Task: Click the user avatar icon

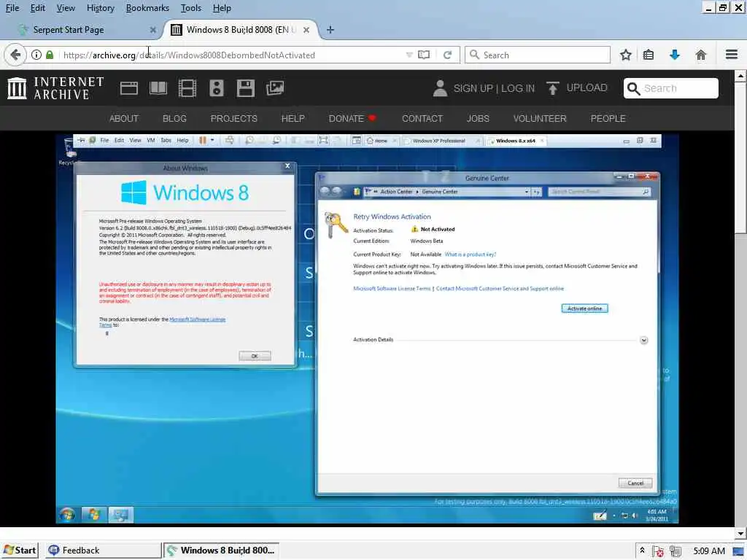Action: pyautogui.click(x=440, y=88)
